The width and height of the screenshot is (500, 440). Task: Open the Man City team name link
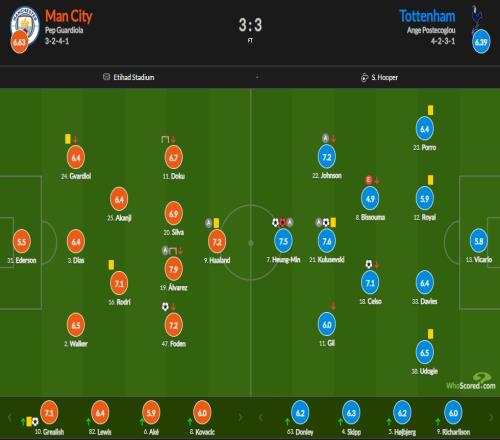pyautogui.click(x=69, y=16)
